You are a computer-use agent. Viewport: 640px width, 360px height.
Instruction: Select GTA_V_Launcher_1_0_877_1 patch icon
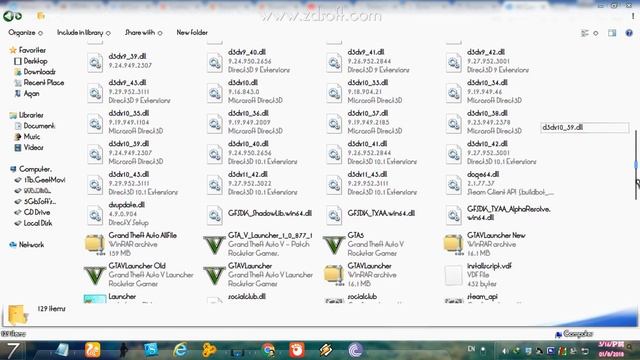point(214,244)
